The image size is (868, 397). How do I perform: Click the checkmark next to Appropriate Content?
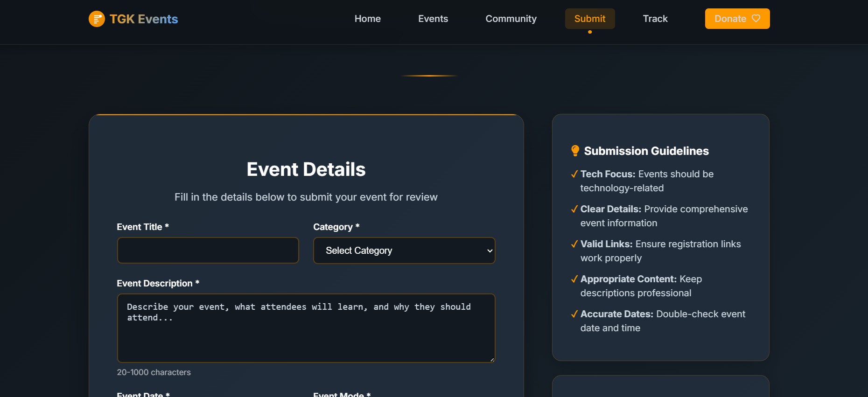click(574, 279)
